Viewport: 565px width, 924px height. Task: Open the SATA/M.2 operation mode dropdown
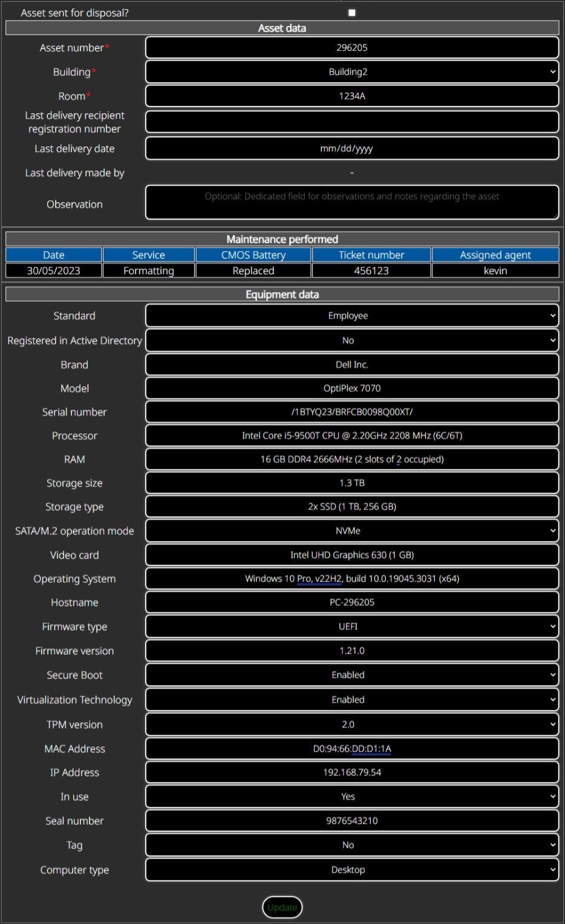coord(351,531)
